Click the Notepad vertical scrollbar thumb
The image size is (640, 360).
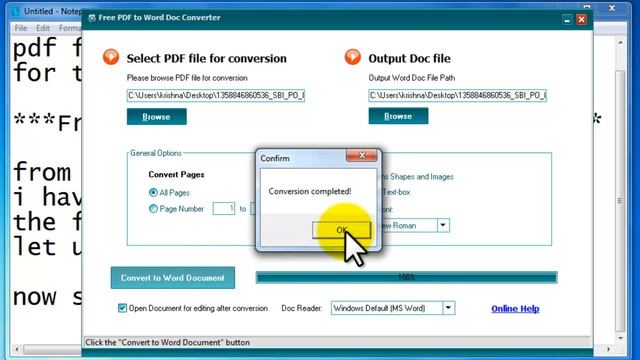(620, 200)
